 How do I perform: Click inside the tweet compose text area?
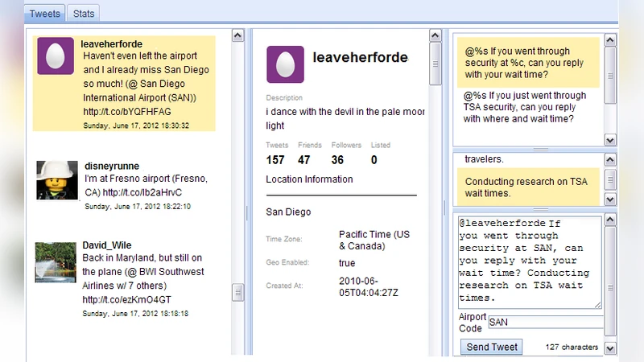pyautogui.click(x=528, y=261)
